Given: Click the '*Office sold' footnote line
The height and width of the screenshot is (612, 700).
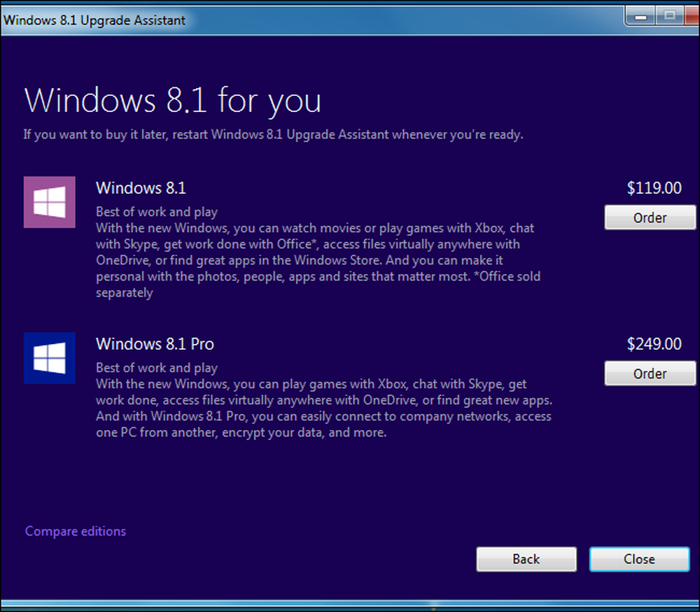Looking at the screenshot, I should [x=318, y=276].
